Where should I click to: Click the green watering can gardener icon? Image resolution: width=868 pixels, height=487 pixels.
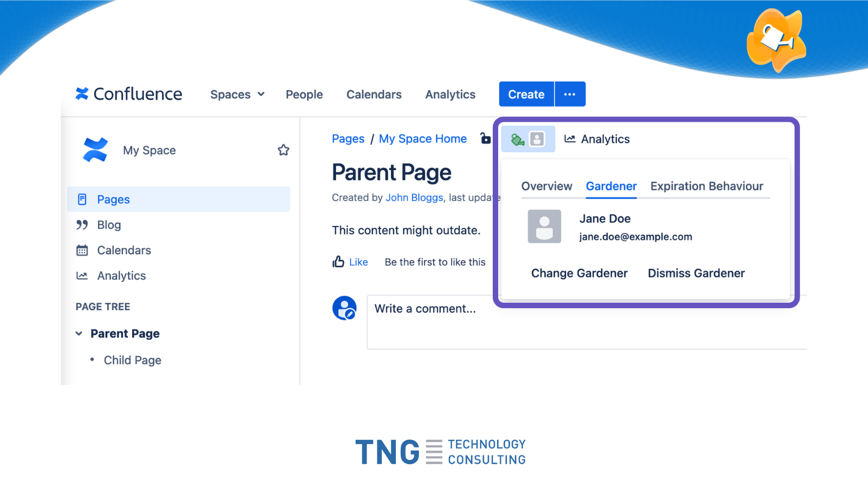(x=518, y=140)
